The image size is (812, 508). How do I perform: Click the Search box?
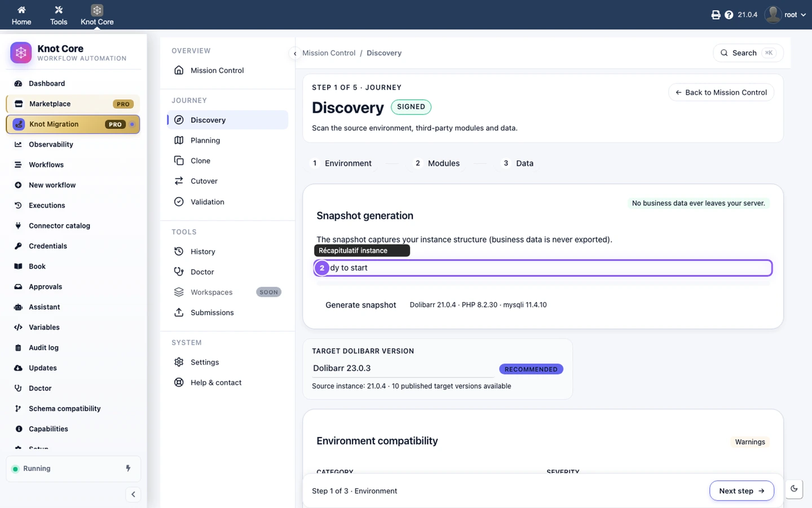[748, 53]
